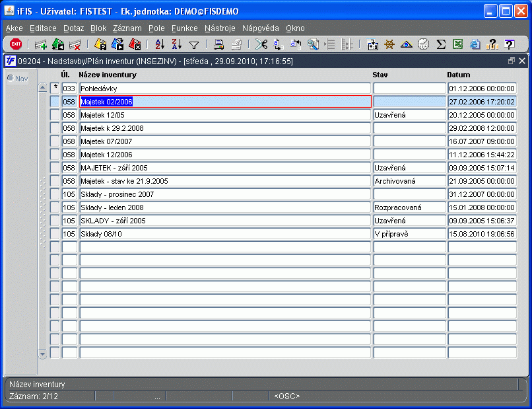Open the Okno menu
Screen dimensions: 532x409
click(x=295, y=28)
